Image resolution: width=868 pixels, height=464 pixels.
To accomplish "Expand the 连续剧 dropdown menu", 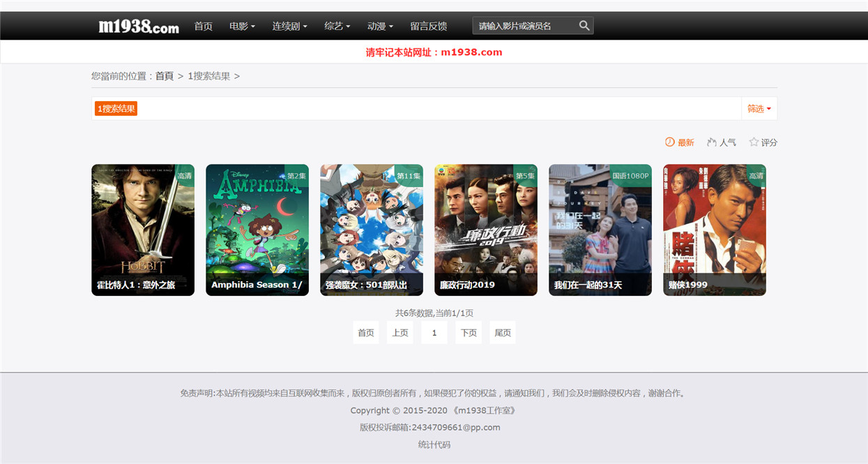I will 289,26.
